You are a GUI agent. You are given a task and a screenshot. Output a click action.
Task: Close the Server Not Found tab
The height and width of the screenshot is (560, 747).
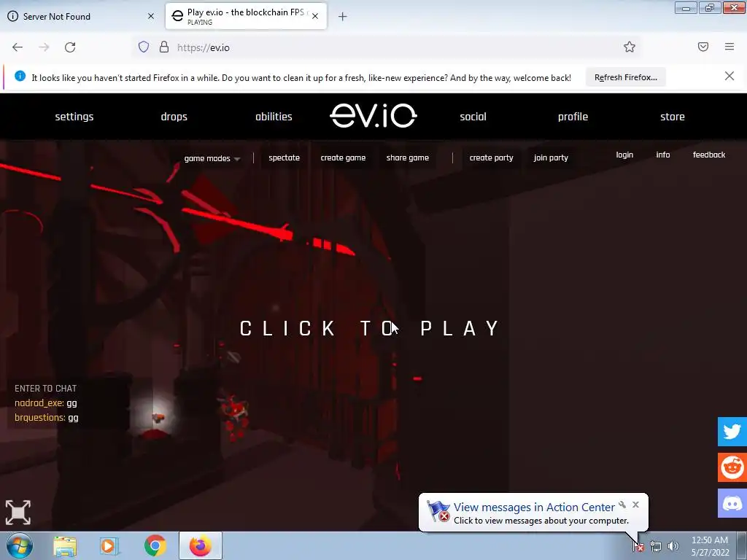[x=151, y=16]
